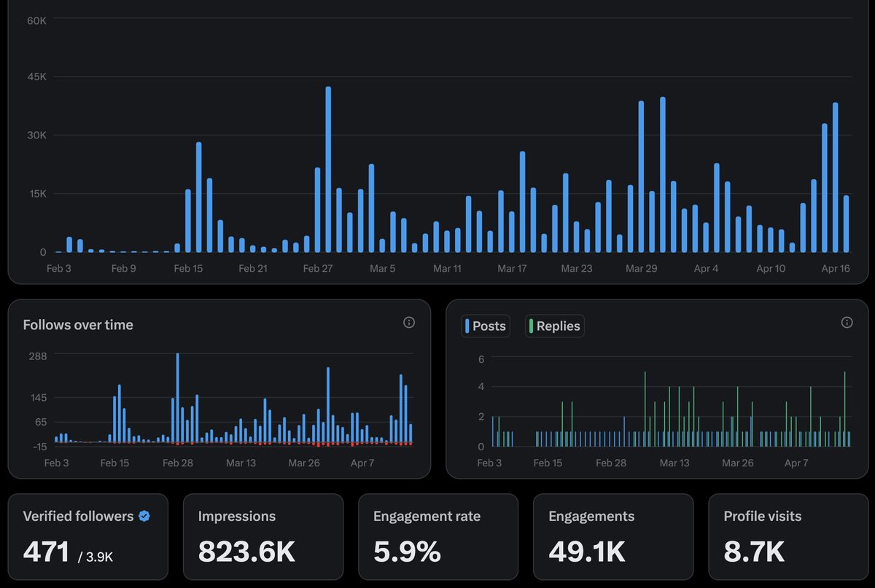The image size is (875, 588).
Task: Click the 15K axis label
Action: [36, 193]
